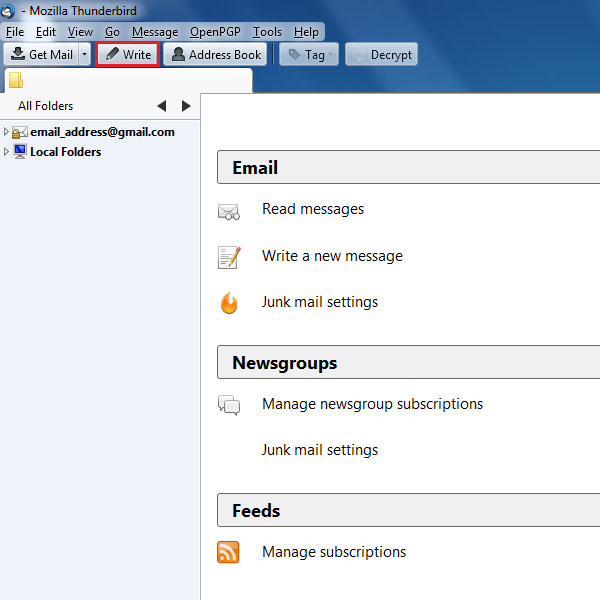
Task: Click the Write toolbar button
Action: 127,54
